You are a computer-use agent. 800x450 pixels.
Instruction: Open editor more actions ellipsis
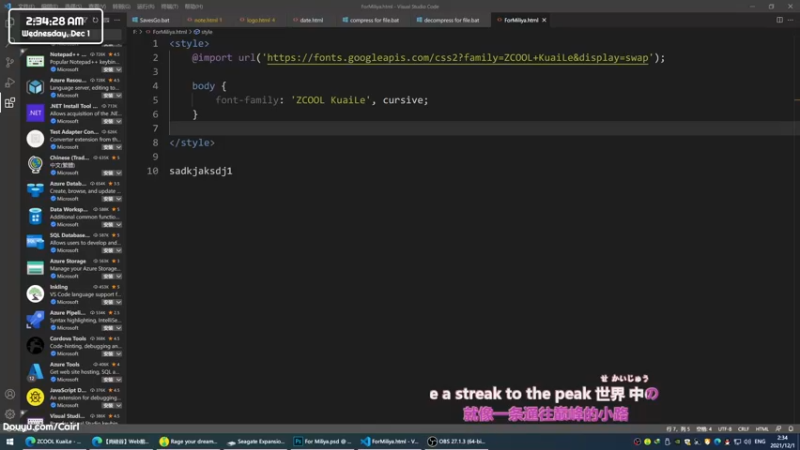coord(790,20)
